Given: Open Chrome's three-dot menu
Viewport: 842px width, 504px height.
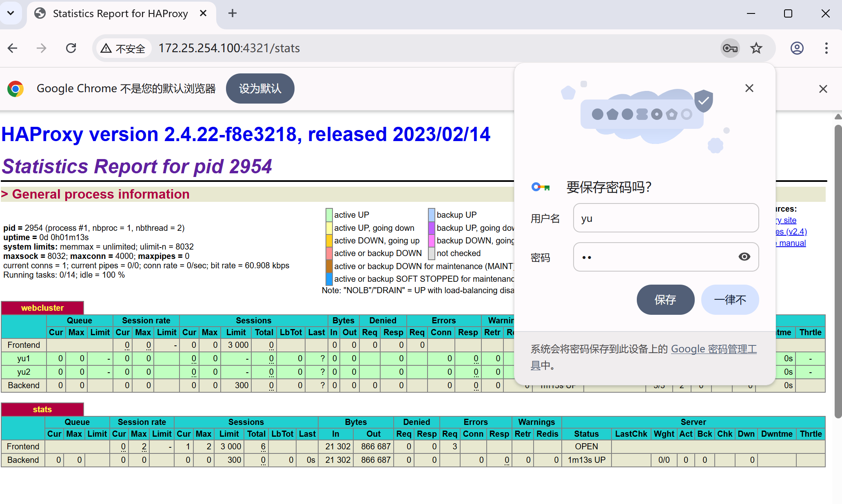Looking at the screenshot, I should tap(826, 49).
